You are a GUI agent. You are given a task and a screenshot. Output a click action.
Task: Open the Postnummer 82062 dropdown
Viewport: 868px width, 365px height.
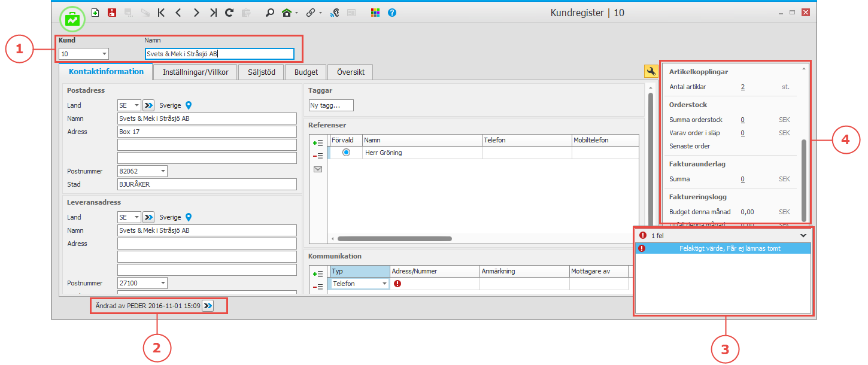click(x=163, y=171)
